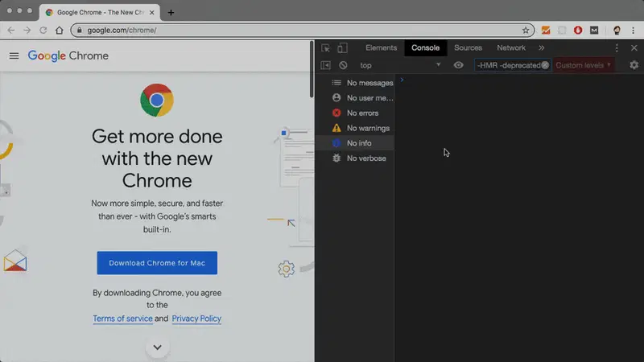Open the Custom levels dropdown
This screenshot has height=362, width=644.
tap(584, 65)
